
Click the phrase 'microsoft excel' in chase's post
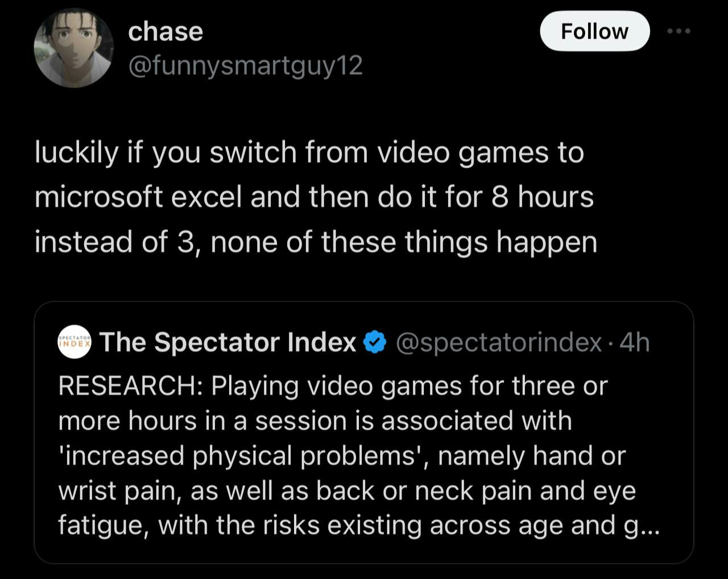click(x=139, y=197)
